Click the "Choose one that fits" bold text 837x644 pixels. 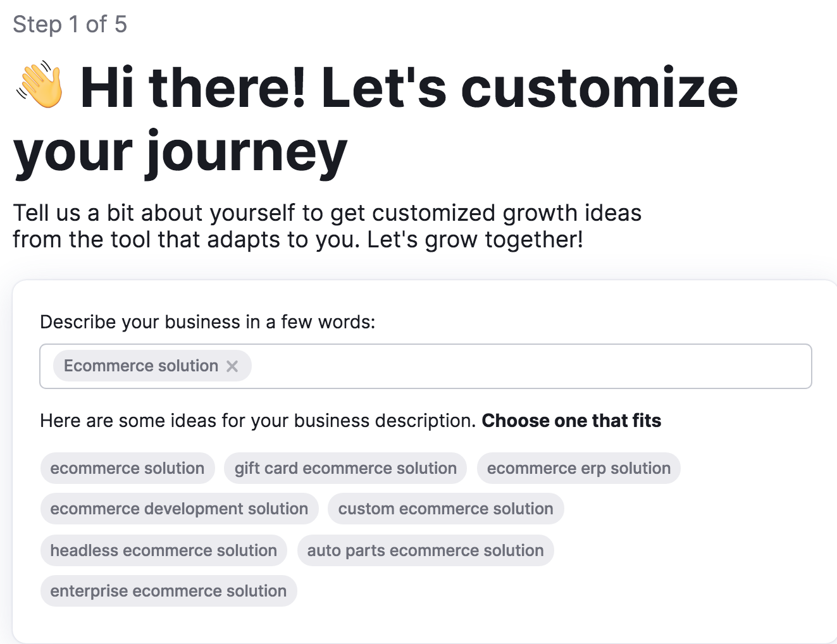pyautogui.click(x=571, y=421)
